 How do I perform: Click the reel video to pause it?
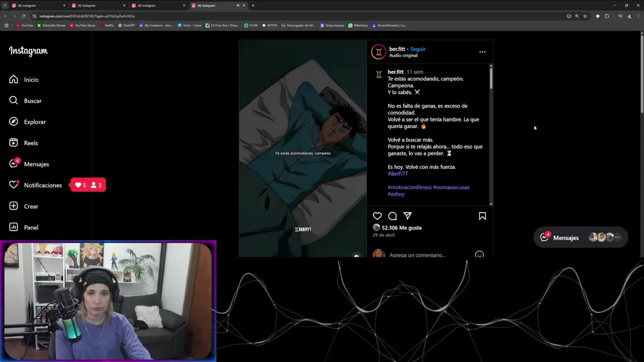pos(303,148)
